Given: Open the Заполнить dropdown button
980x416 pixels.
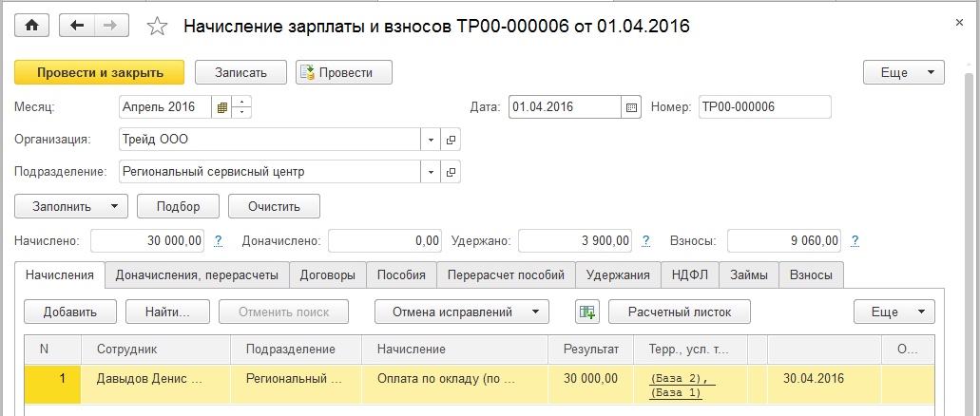Looking at the screenshot, I should pyautogui.click(x=70, y=206).
